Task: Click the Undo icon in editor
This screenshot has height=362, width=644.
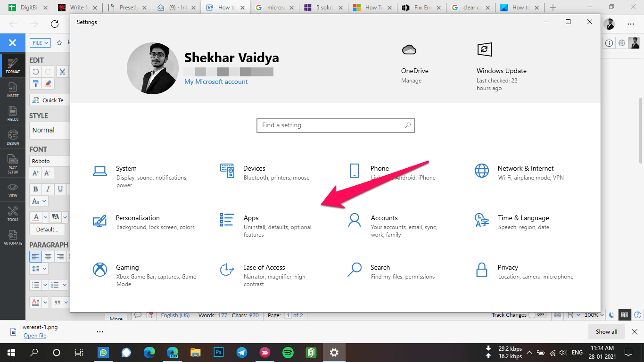Action: click(x=35, y=72)
